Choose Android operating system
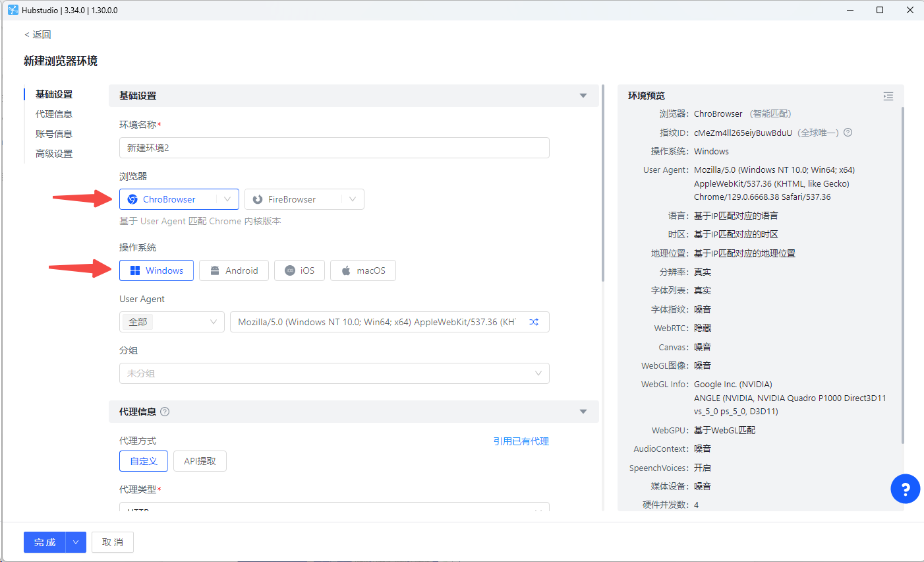The image size is (924, 562). pos(234,270)
